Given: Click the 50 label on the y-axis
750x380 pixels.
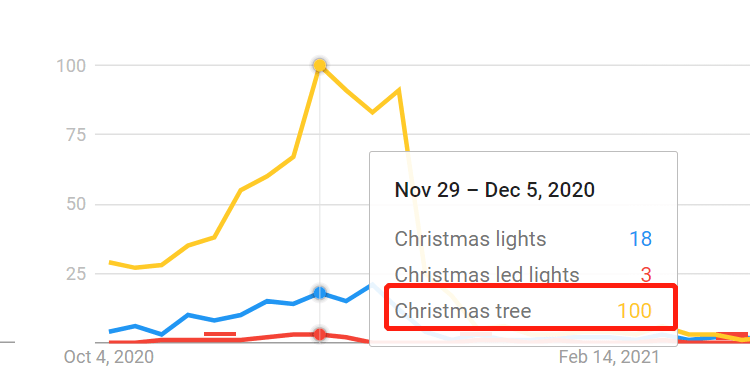Looking at the screenshot, I should [x=76, y=204].
